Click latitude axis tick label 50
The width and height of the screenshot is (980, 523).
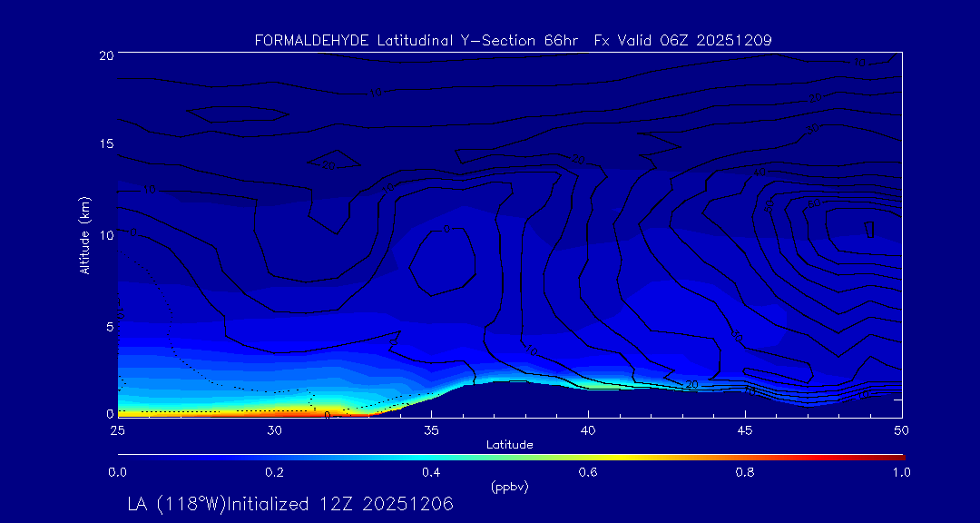902,430
